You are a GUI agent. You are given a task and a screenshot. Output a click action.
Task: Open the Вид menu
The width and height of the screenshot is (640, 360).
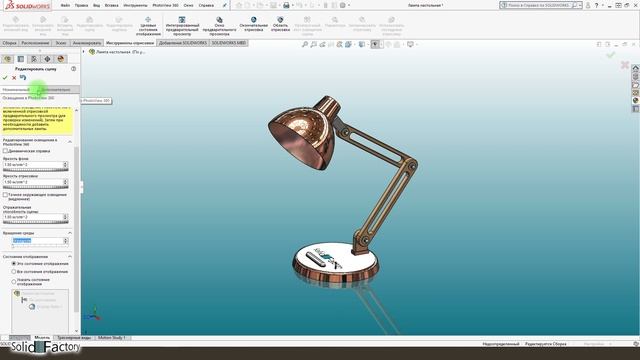click(96, 6)
